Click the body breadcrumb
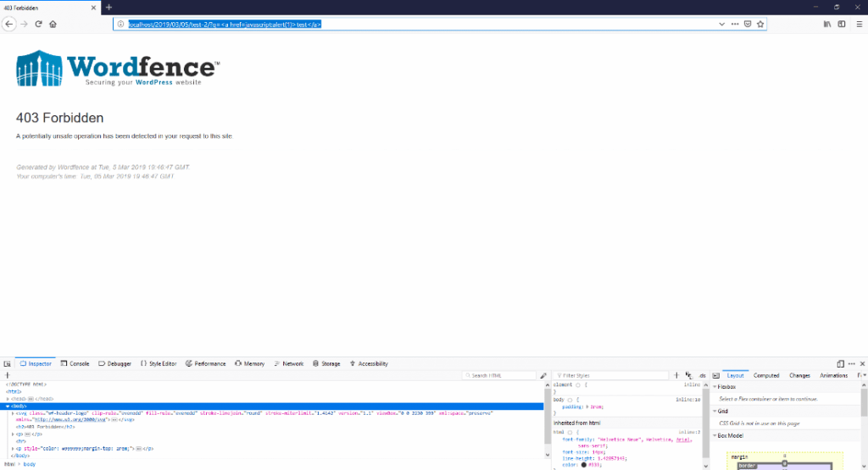 tap(30, 464)
